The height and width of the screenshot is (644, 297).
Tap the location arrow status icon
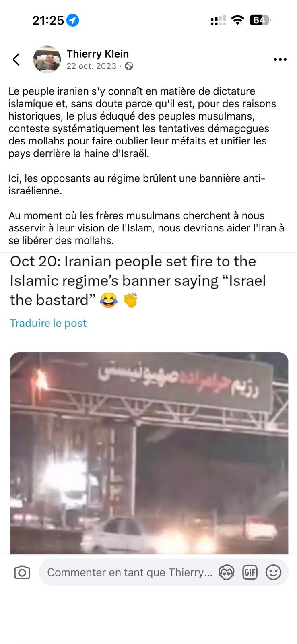(x=73, y=20)
